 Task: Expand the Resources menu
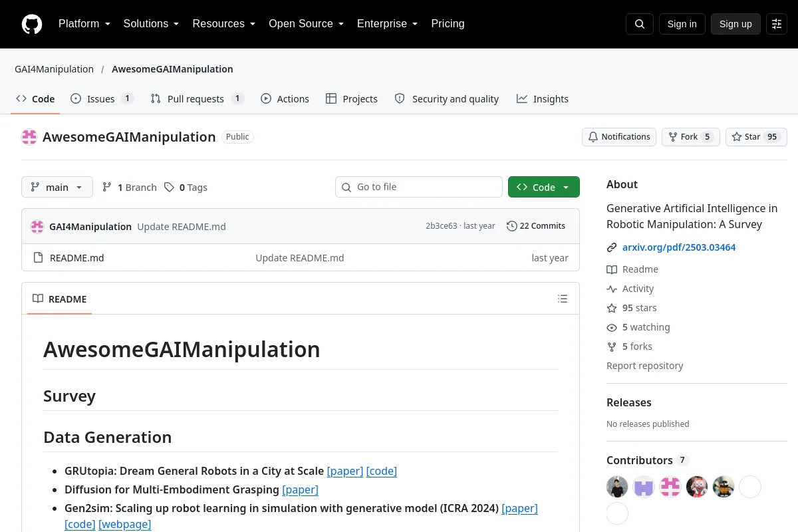pyautogui.click(x=224, y=24)
